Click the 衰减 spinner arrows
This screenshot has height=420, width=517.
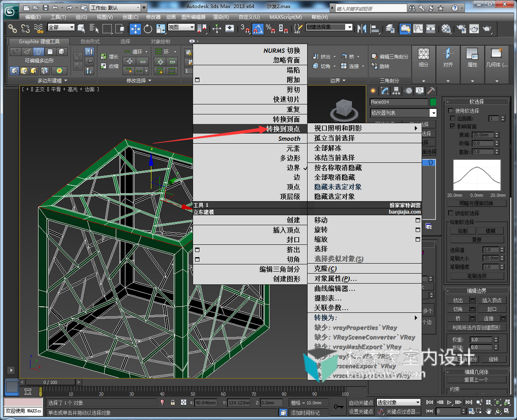pyautogui.click(x=497, y=135)
